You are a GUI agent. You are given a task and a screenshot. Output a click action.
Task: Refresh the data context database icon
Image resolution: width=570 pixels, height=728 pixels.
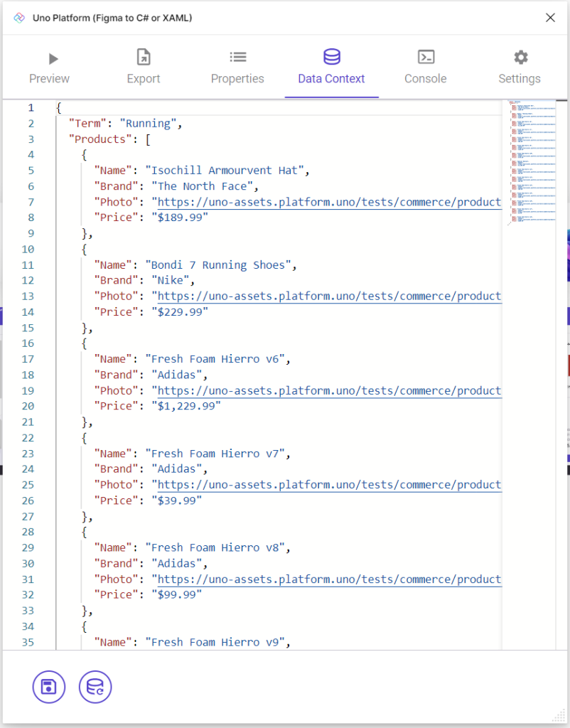[95, 687]
